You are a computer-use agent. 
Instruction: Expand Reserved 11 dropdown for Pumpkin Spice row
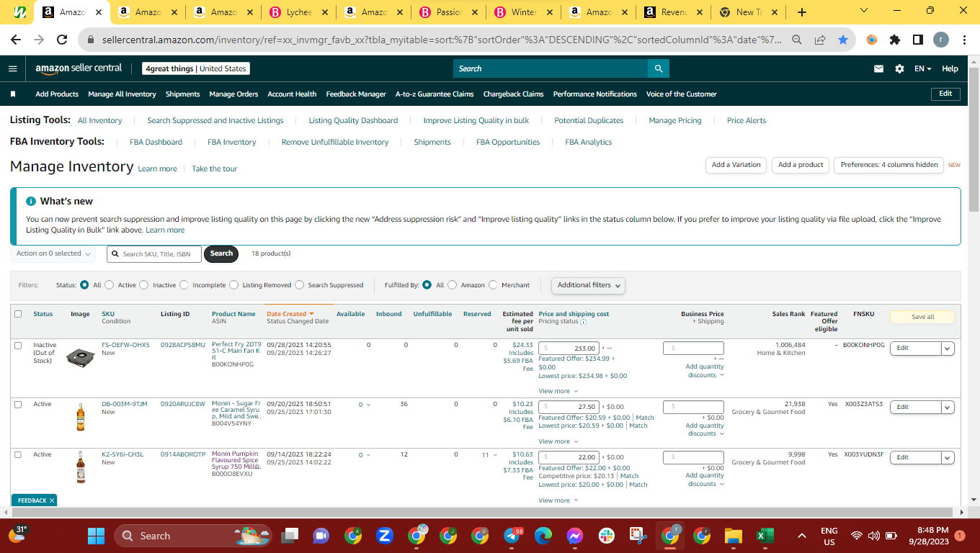coord(489,455)
